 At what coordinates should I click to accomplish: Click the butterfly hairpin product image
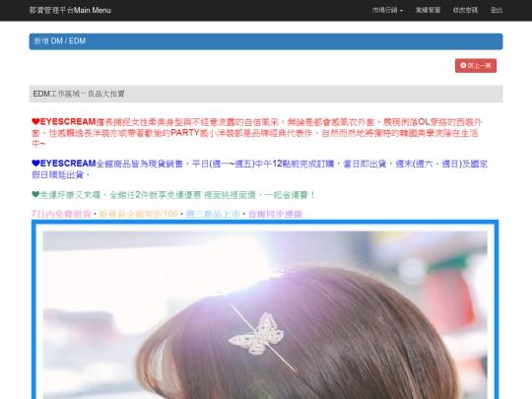[265, 309]
